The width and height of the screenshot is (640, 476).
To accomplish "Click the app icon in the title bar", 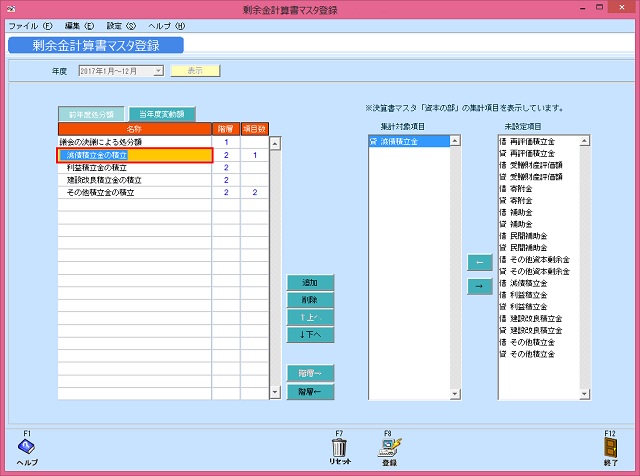I will (x=11, y=8).
